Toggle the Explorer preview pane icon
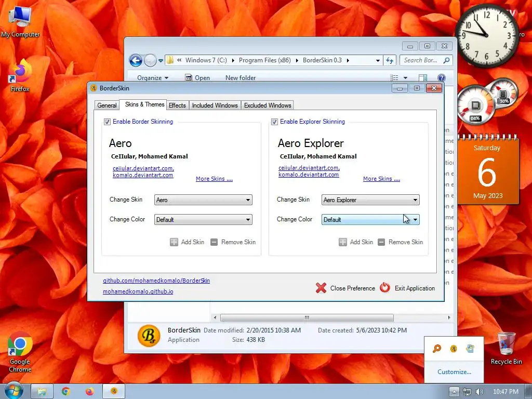 [423, 78]
